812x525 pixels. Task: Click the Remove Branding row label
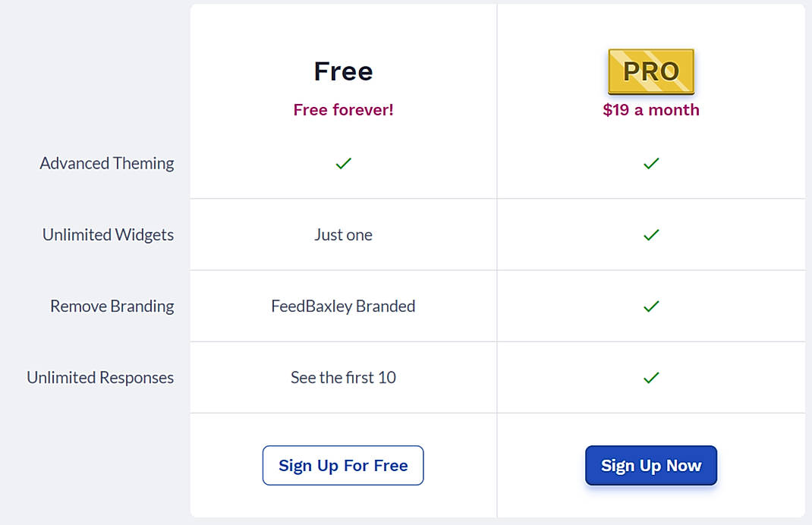pos(112,307)
